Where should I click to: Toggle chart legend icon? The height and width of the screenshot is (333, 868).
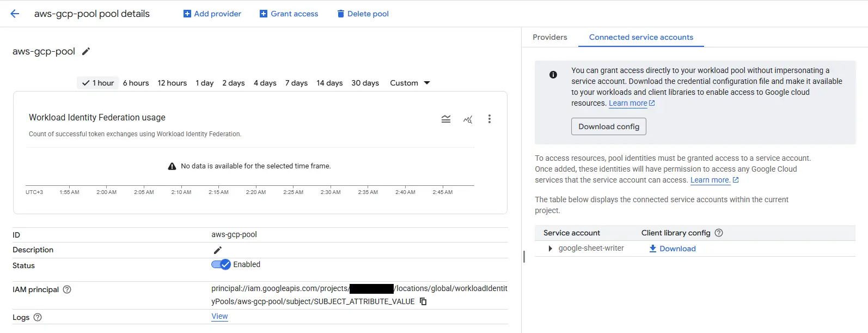coord(446,119)
